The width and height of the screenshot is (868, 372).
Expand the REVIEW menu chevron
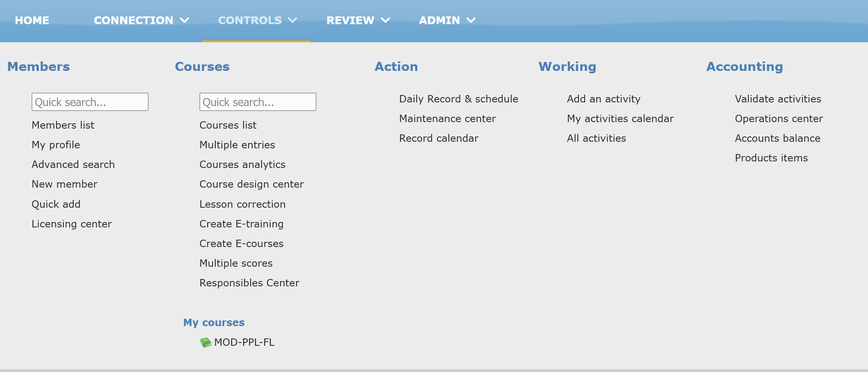(385, 20)
